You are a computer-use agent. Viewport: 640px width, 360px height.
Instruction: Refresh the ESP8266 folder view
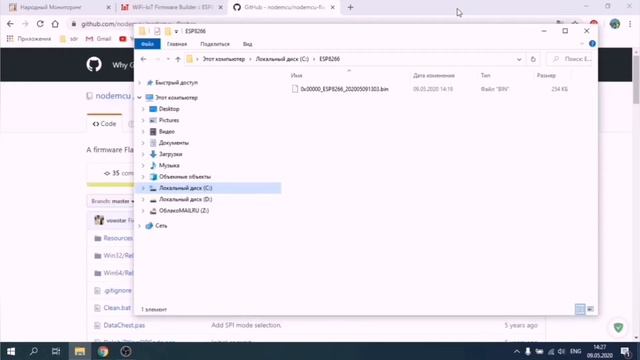pyautogui.click(x=533, y=59)
